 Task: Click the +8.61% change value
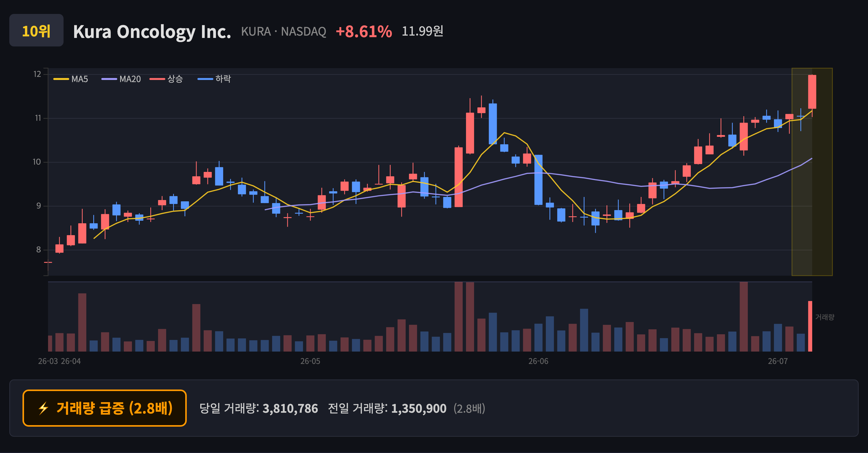363,32
